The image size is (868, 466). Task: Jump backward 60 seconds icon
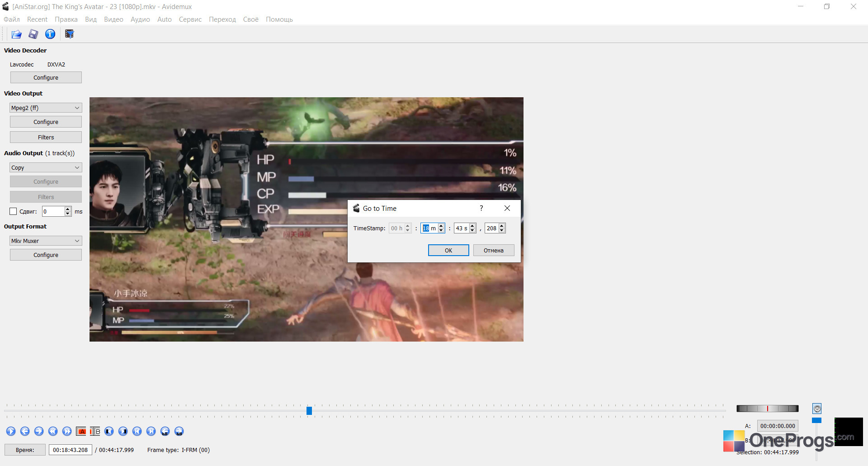(165, 431)
